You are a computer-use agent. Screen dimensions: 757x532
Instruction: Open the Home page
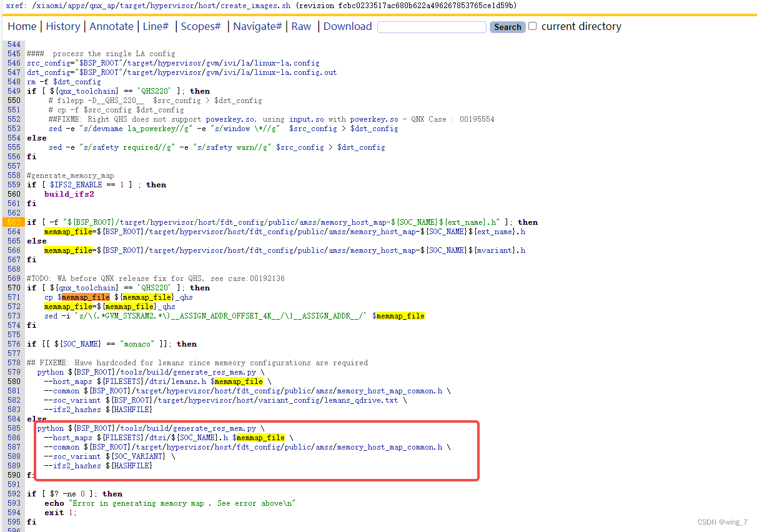coord(22,26)
